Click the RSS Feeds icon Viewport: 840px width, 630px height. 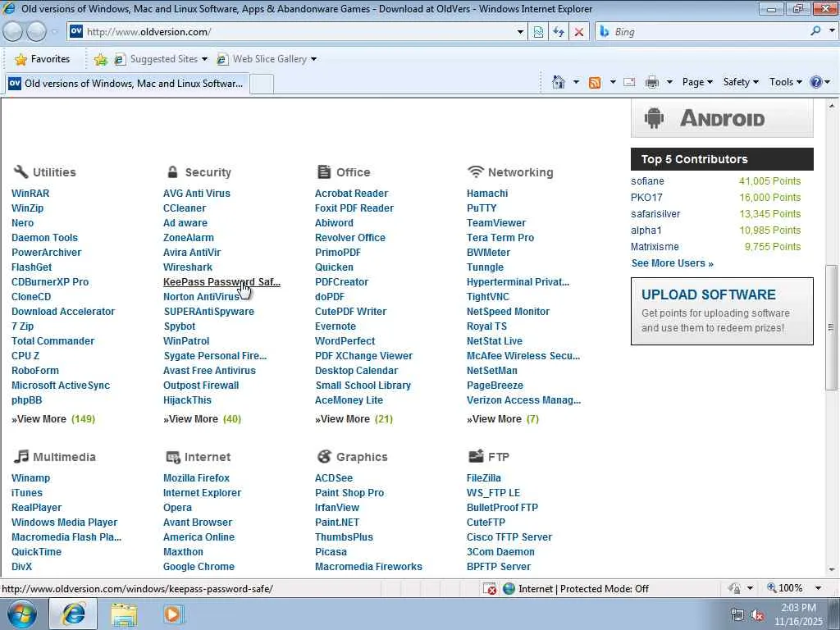(x=594, y=83)
